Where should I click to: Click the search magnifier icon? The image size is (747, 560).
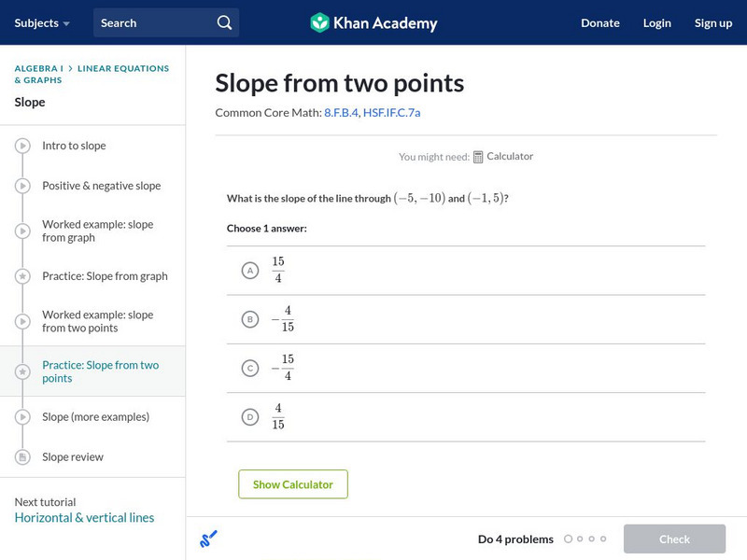coord(224,22)
